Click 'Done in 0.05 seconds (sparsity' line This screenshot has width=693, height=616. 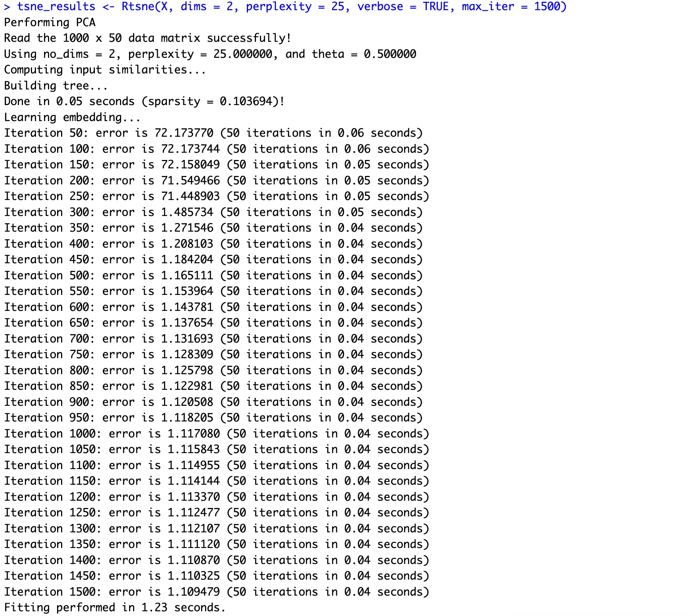[x=144, y=101]
